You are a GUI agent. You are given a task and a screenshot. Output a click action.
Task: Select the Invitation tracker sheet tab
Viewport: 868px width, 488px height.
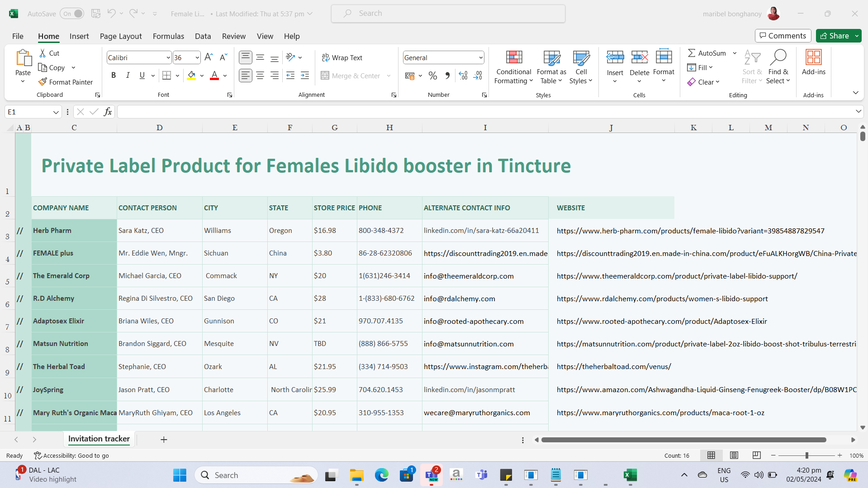(x=99, y=439)
